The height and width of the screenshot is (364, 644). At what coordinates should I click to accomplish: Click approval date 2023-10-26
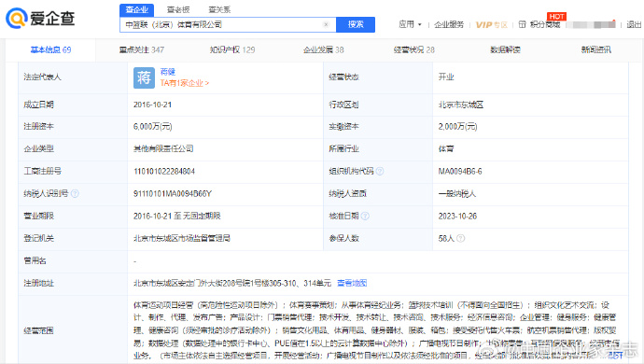tap(457, 217)
